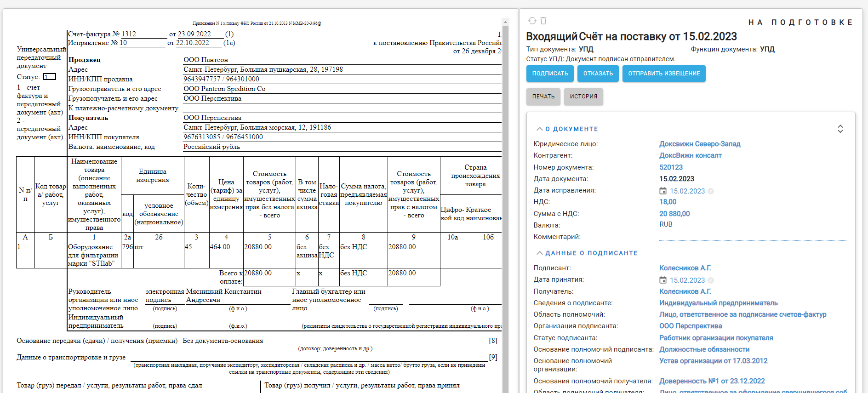Collapse the ДАННЫЕ О ПОДПИСАНТЕ section
The image size is (868, 393).
click(540, 253)
